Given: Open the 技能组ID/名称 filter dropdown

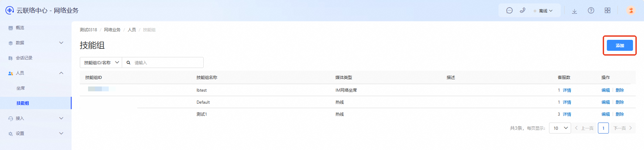Looking at the screenshot, I should point(101,62).
